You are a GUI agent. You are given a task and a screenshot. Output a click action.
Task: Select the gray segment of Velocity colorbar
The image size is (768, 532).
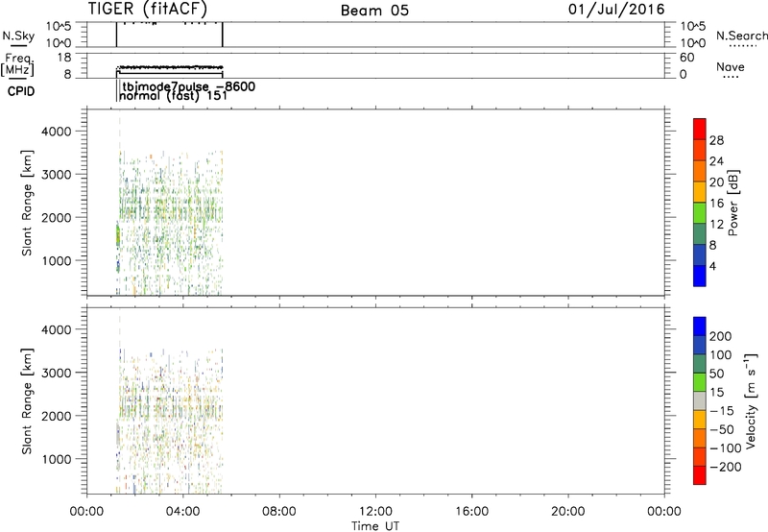[x=700, y=401]
